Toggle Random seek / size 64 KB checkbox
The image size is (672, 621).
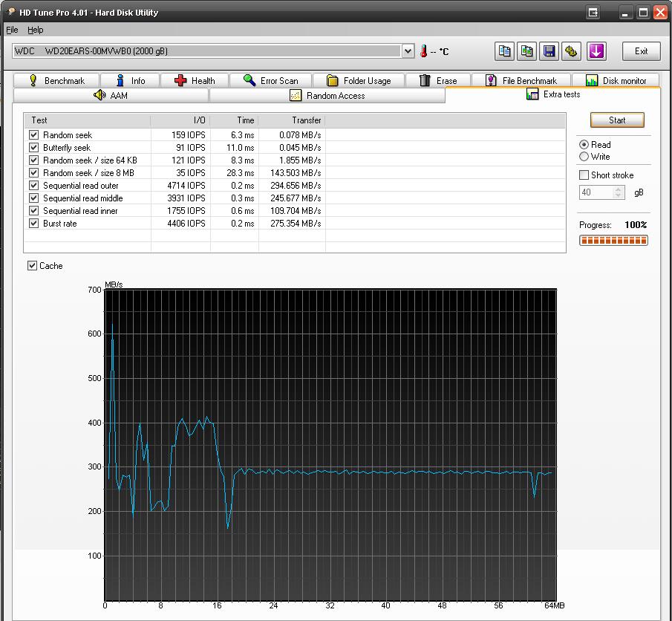[33, 160]
